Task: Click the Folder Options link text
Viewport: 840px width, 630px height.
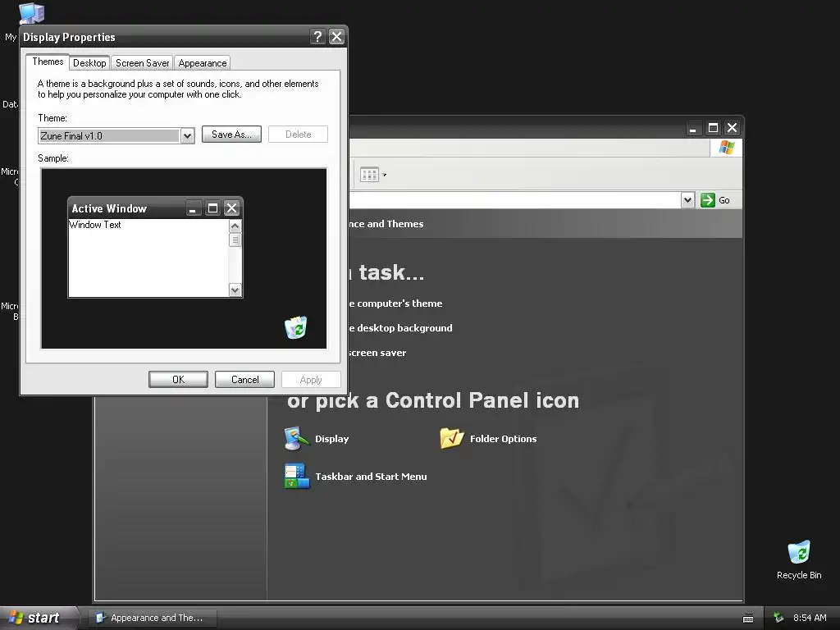Action: click(503, 439)
